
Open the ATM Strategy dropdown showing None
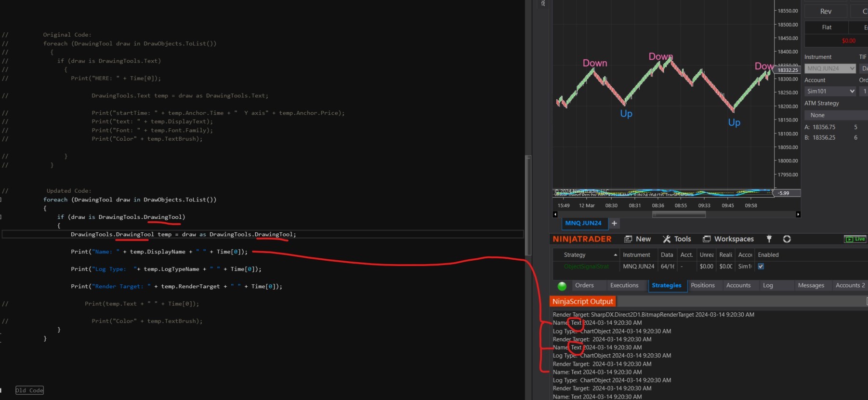tap(836, 115)
